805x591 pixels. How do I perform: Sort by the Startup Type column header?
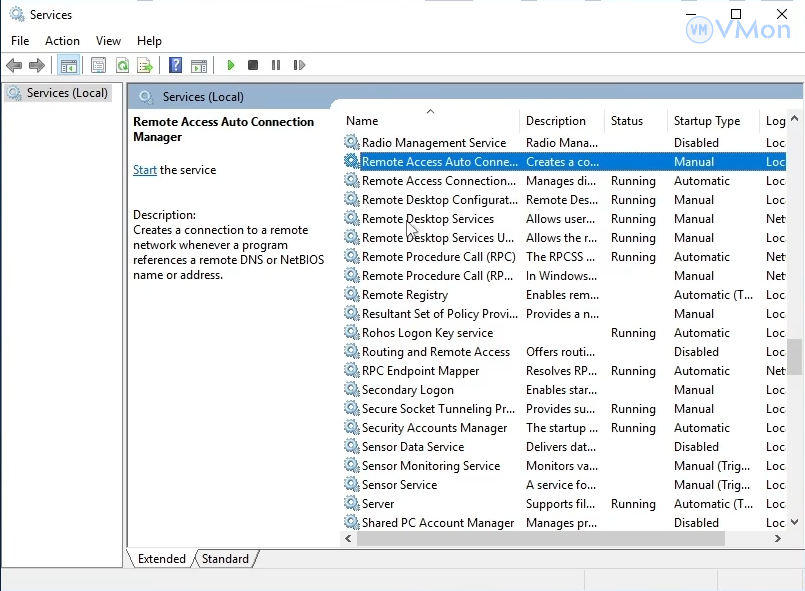[x=706, y=121]
